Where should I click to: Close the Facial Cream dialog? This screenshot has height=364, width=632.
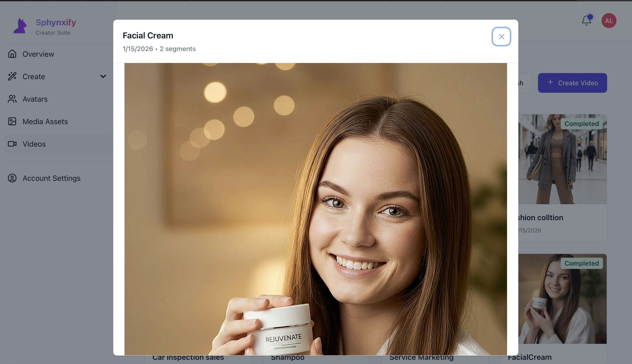(501, 37)
